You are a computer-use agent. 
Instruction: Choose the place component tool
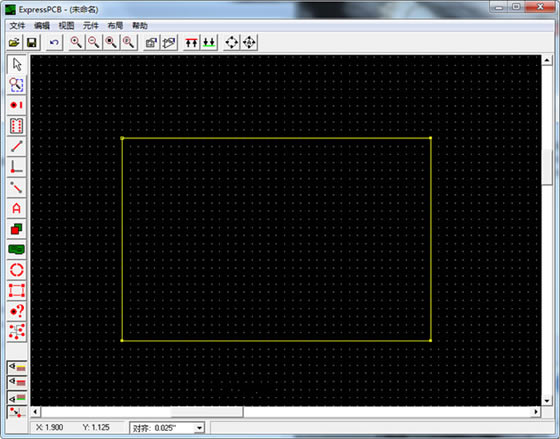[x=16, y=126]
